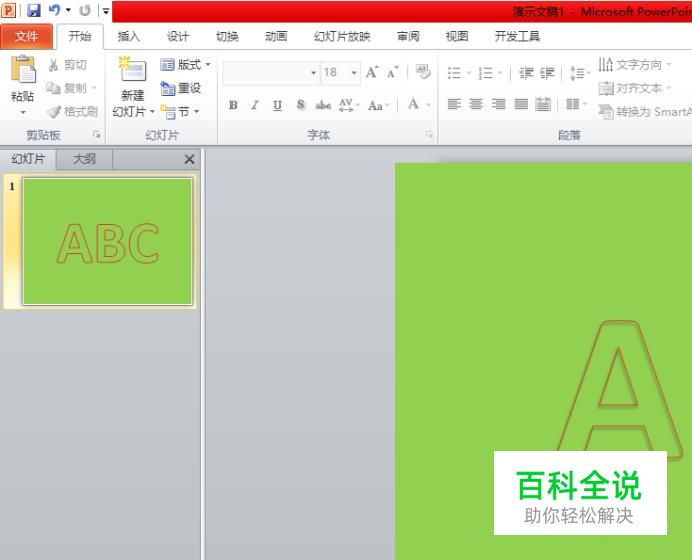Expand the 粘贴 options arrow

click(x=23, y=112)
